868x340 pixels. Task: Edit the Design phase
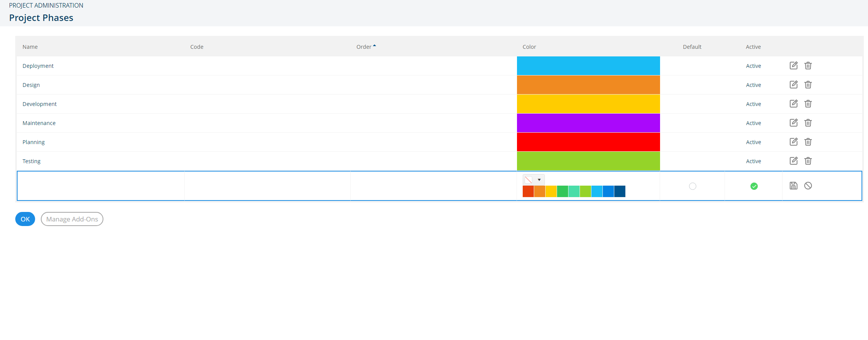794,85
